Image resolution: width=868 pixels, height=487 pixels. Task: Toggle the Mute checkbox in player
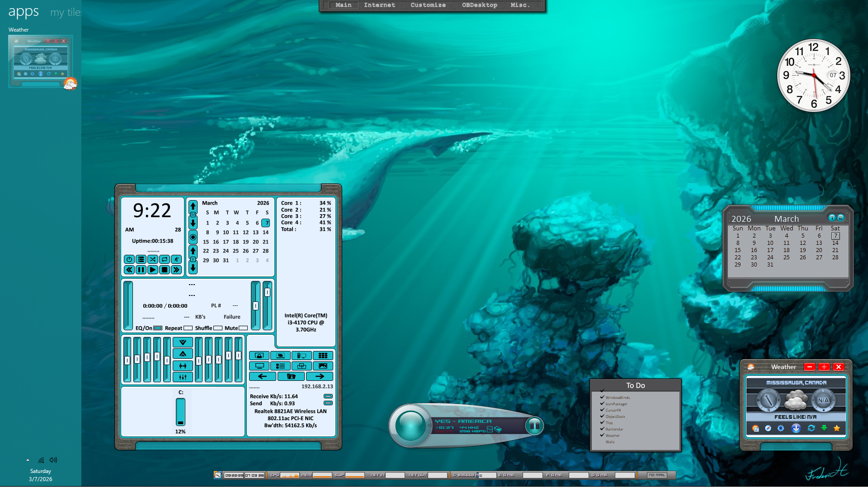tap(243, 328)
